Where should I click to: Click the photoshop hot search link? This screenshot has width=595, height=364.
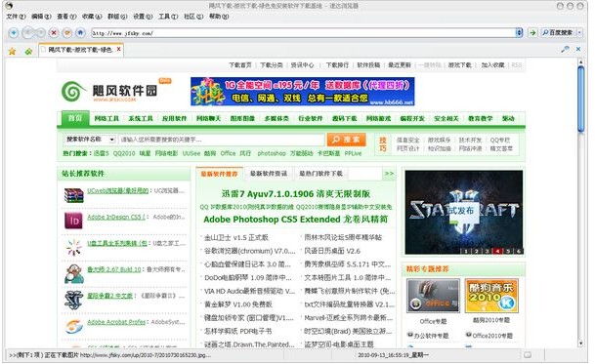272,153
